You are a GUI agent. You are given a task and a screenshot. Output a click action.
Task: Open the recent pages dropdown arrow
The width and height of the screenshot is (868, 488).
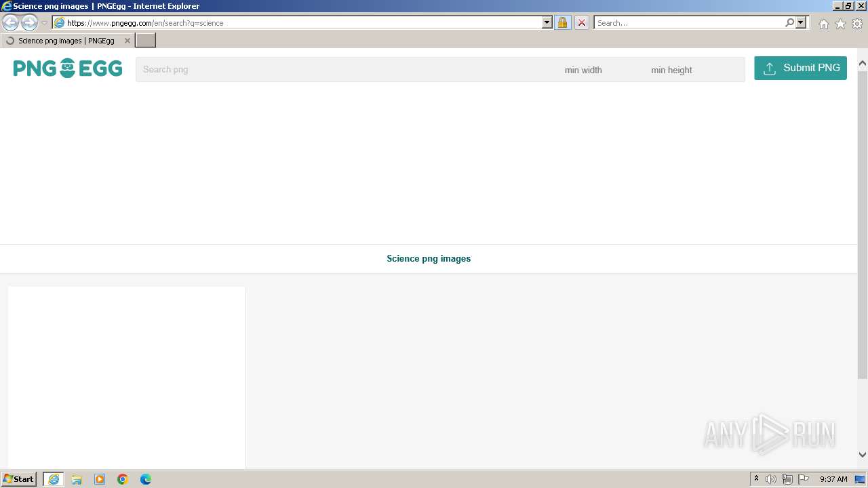click(x=45, y=23)
